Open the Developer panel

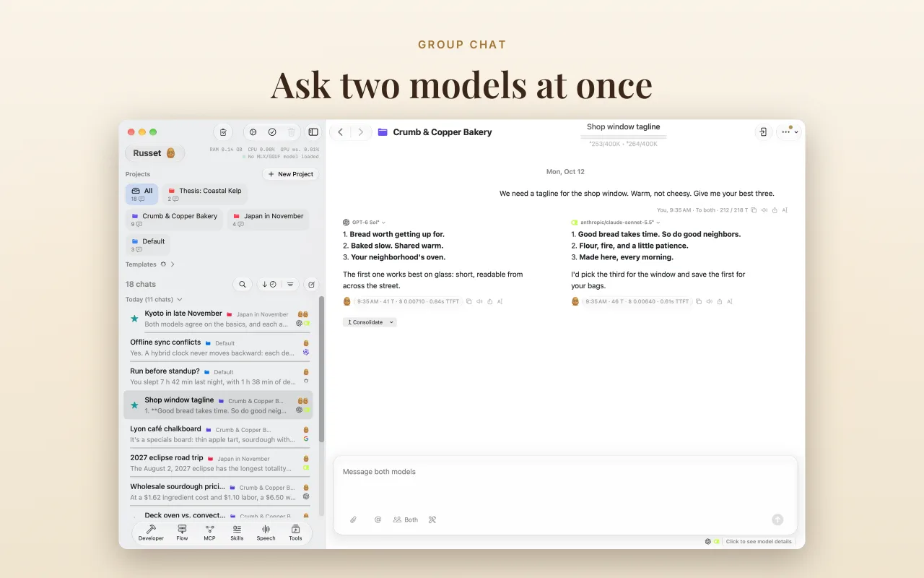coord(151,533)
